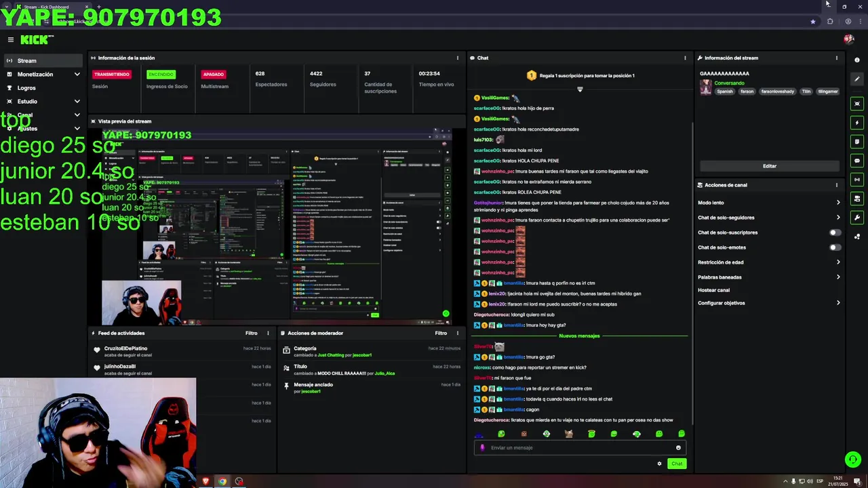Click in the Enviar un mensaje field
868x488 pixels.
click(x=580, y=447)
